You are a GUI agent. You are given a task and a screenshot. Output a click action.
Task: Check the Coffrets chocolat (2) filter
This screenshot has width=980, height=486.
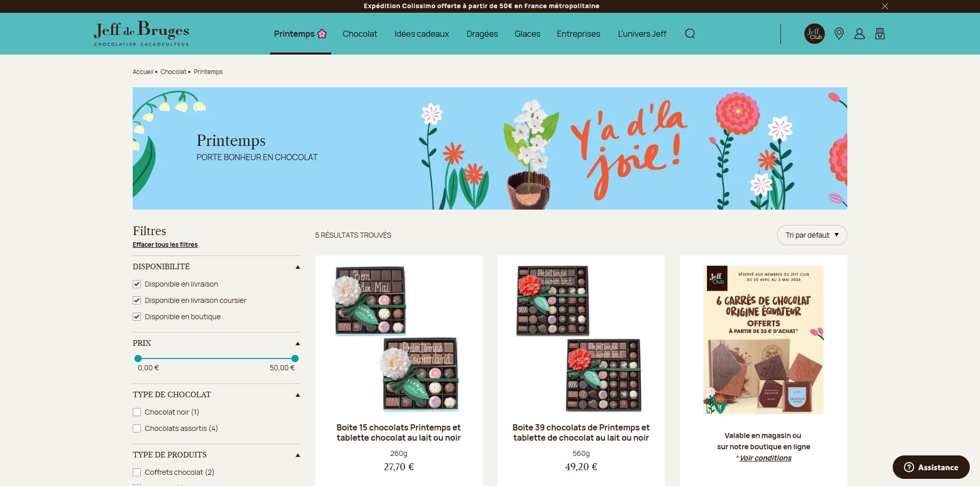[137, 472]
